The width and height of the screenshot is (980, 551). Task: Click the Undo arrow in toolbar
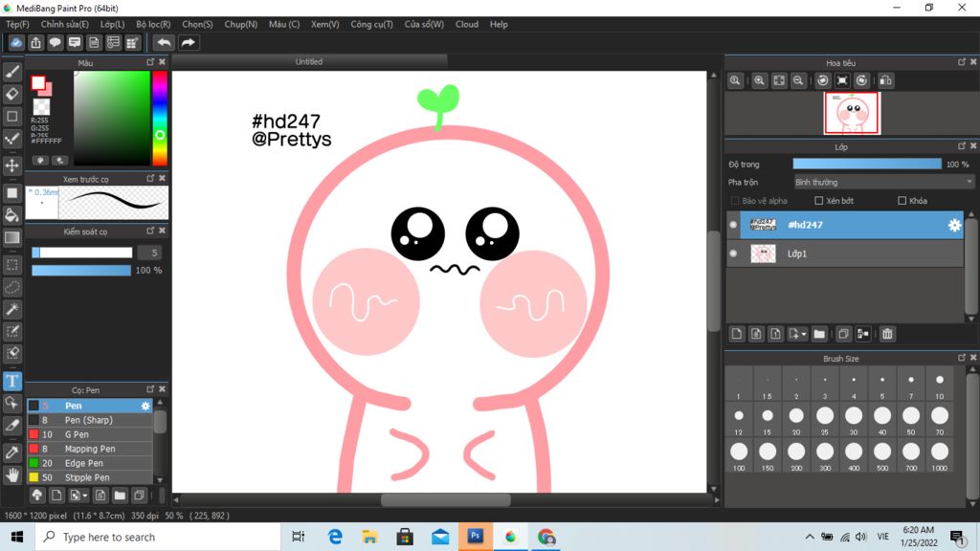tap(164, 42)
